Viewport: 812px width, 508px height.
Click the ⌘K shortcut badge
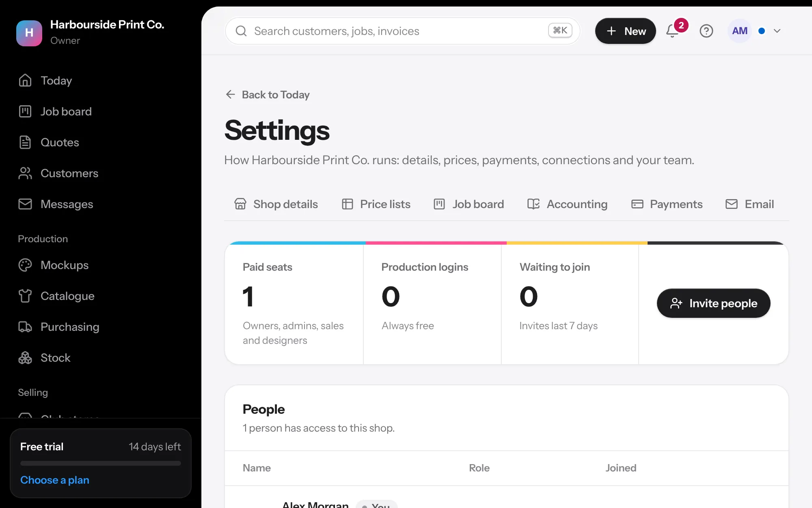(560, 30)
